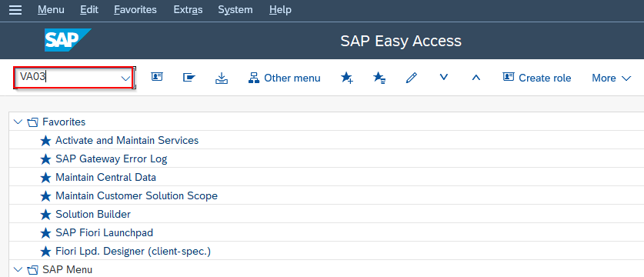644x277 pixels.
Task: Click the Other menu button
Action: point(284,78)
